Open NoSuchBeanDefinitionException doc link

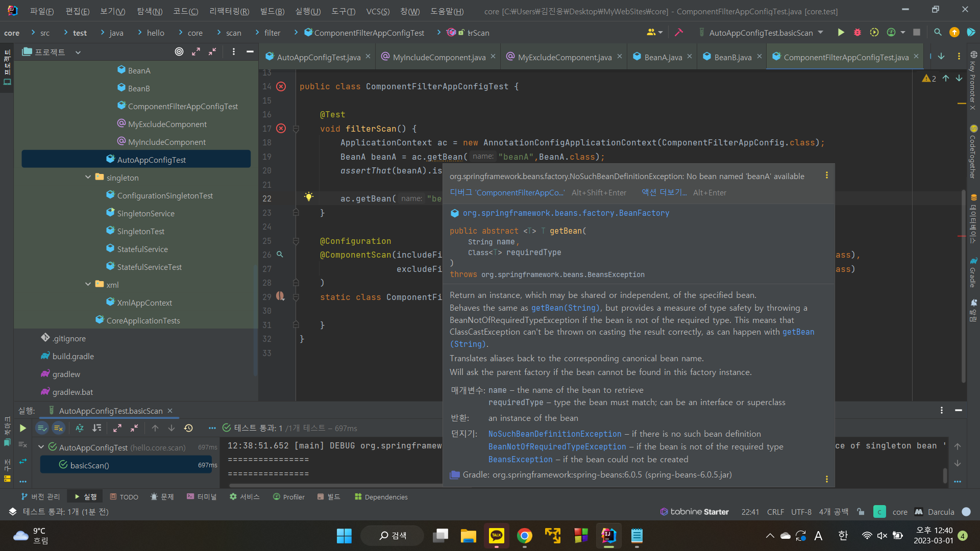point(555,434)
